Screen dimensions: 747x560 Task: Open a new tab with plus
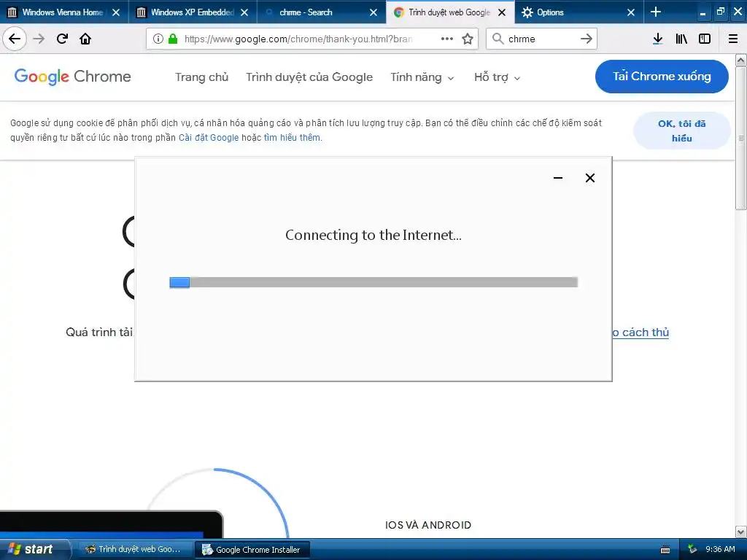click(656, 12)
